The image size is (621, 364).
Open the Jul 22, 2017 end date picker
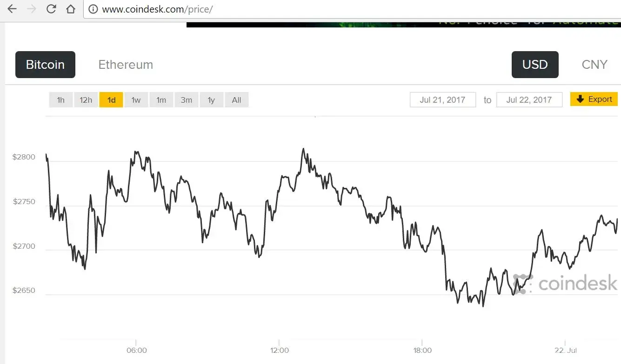[529, 100]
